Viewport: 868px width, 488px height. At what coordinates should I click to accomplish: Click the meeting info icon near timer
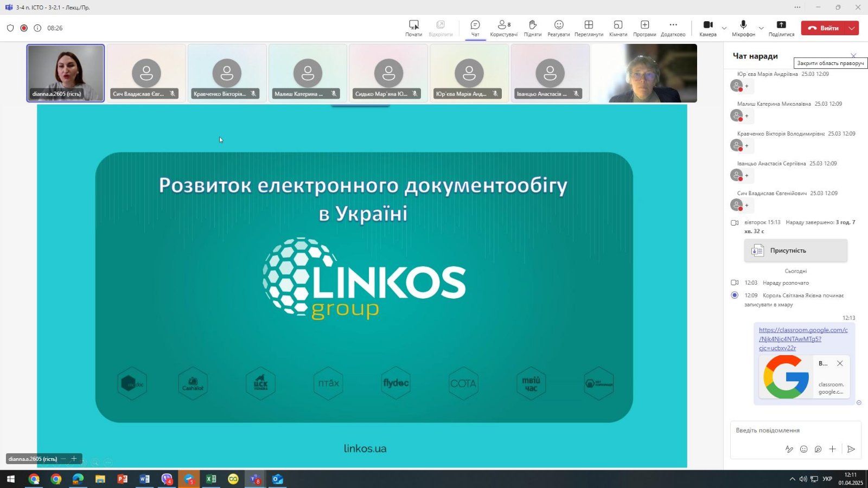37,28
